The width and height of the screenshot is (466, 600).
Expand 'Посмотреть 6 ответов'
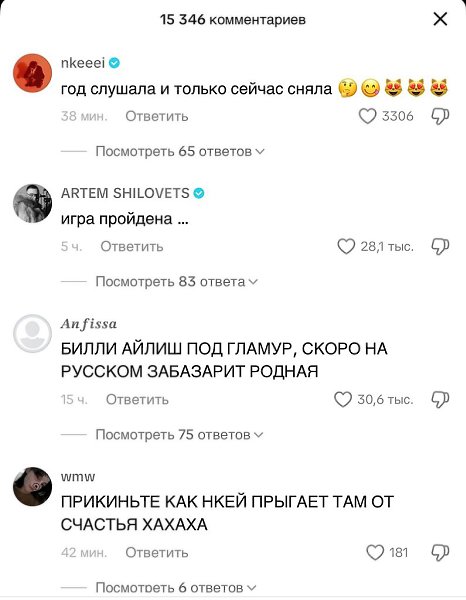tap(176, 587)
